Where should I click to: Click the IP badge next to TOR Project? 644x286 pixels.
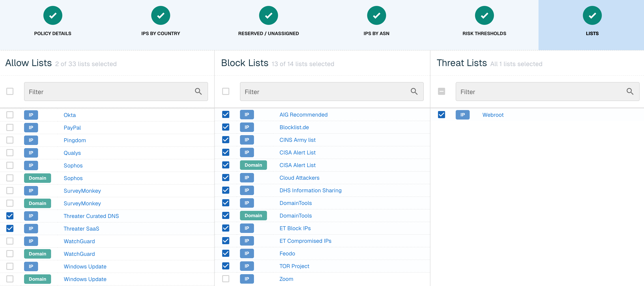point(247,266)
